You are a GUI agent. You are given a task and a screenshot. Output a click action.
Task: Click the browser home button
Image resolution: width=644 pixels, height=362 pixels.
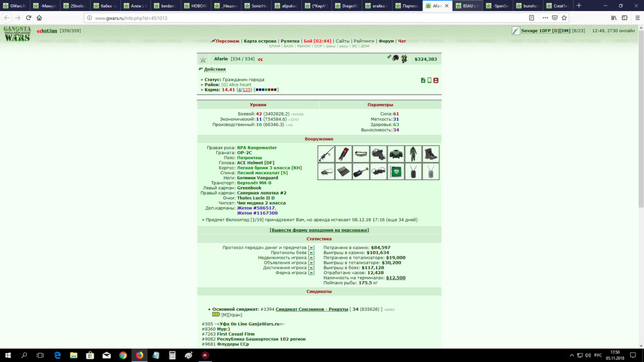[x=39, y=17]
